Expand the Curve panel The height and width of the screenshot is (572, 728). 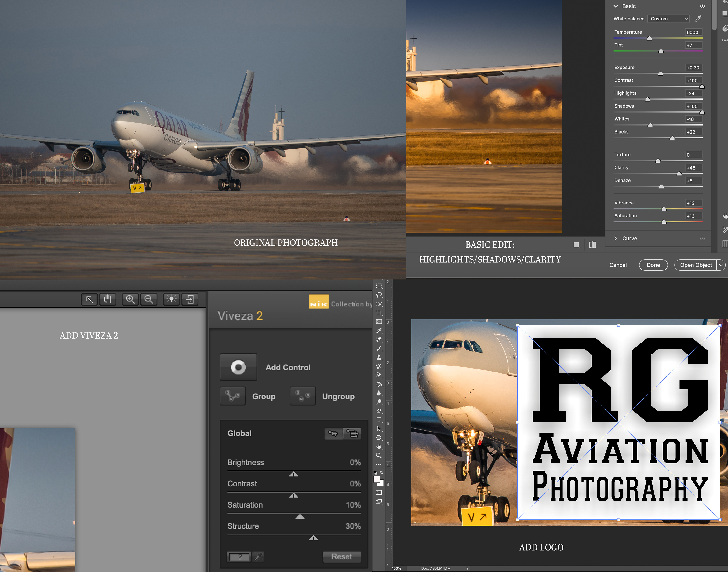616,238
